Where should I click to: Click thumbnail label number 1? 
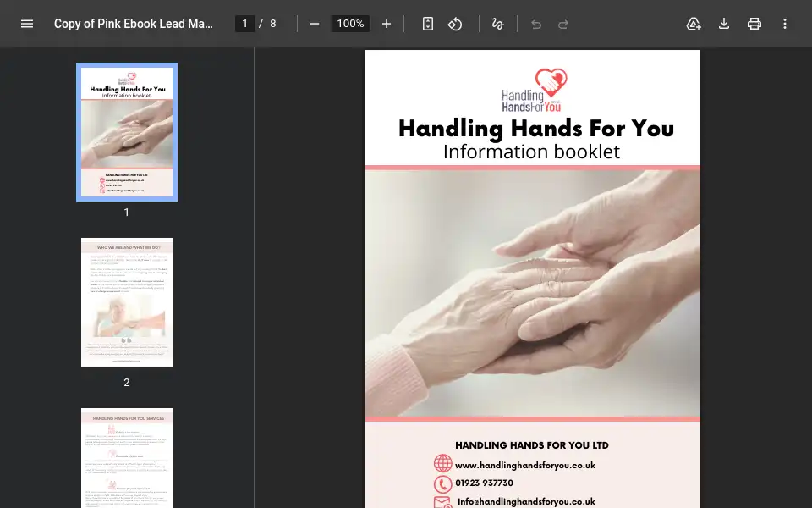pos(126,212)
